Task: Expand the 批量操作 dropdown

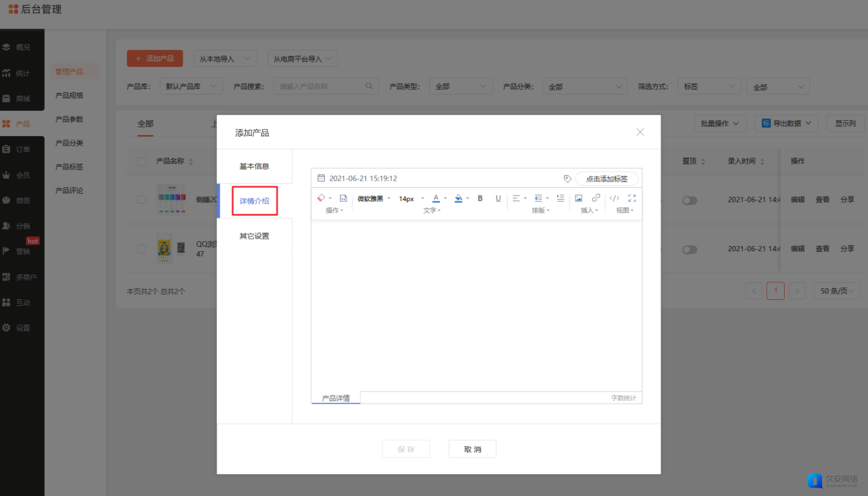Action: point(720,123)
